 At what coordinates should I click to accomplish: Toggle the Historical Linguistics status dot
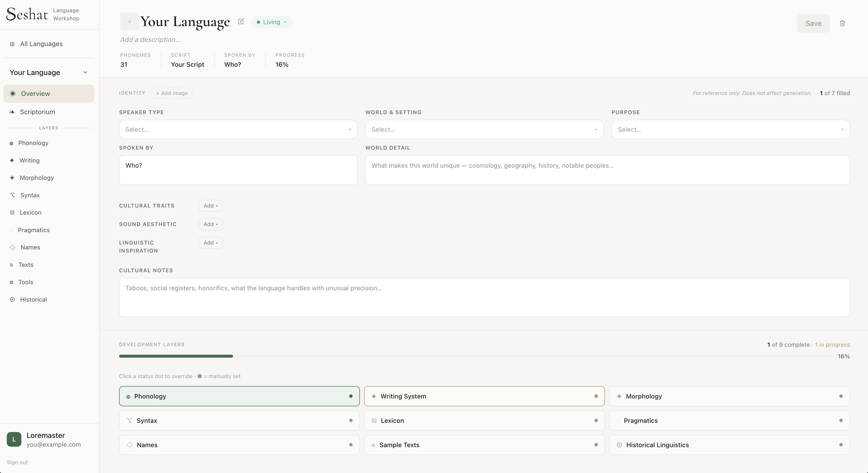tap(841, 445)
